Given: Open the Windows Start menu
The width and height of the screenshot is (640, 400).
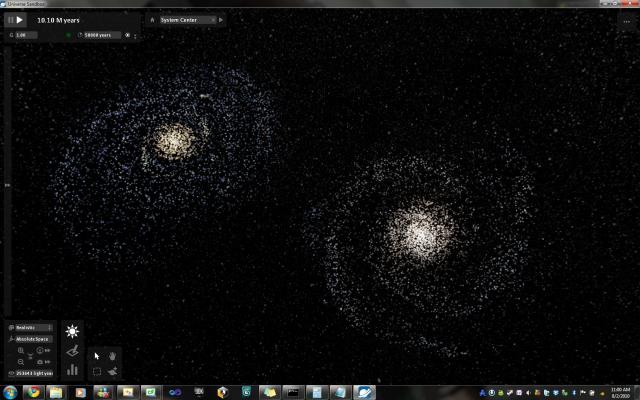Looking at the screenshot, I should (10, 393).
